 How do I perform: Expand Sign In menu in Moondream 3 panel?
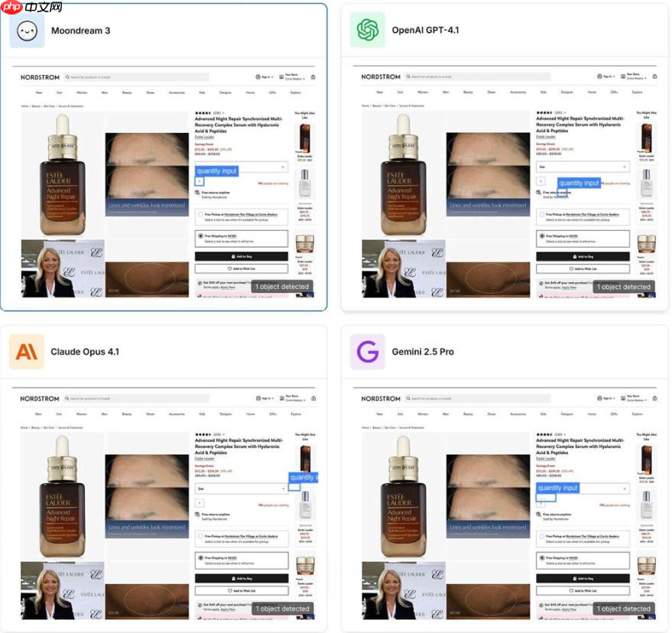pyautogui.click(x=264, y=77)
